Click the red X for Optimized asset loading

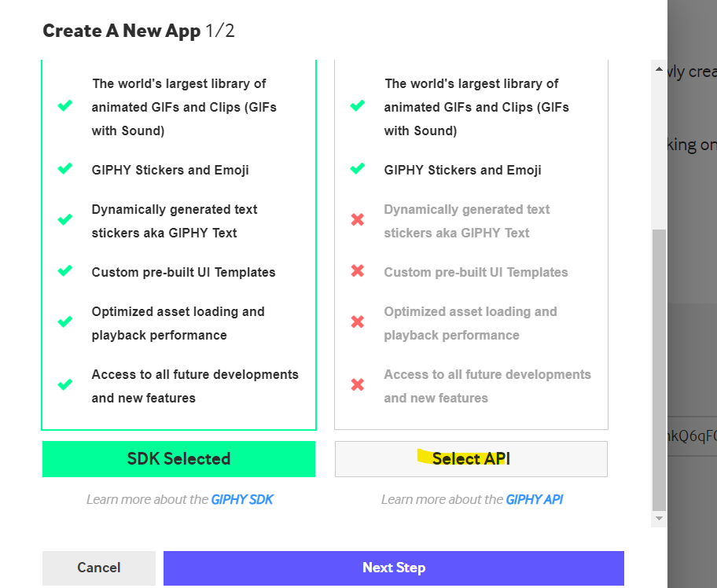tap(357, 322)
